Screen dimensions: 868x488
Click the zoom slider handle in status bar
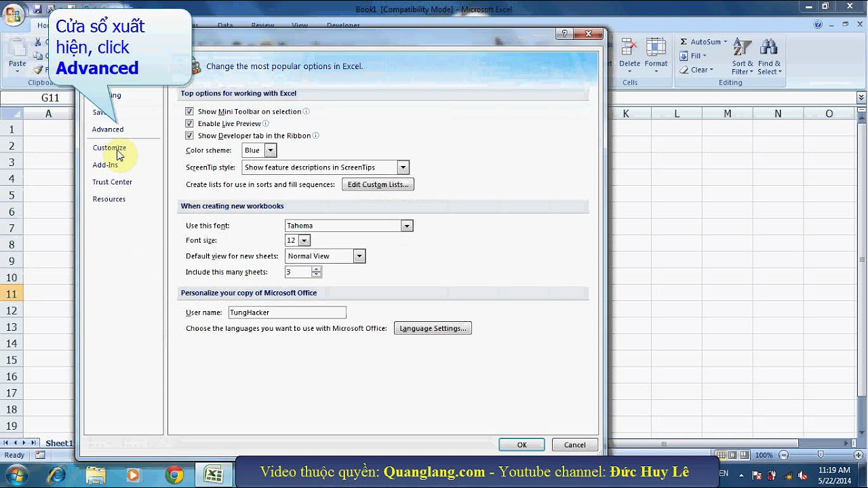(821, 455)
